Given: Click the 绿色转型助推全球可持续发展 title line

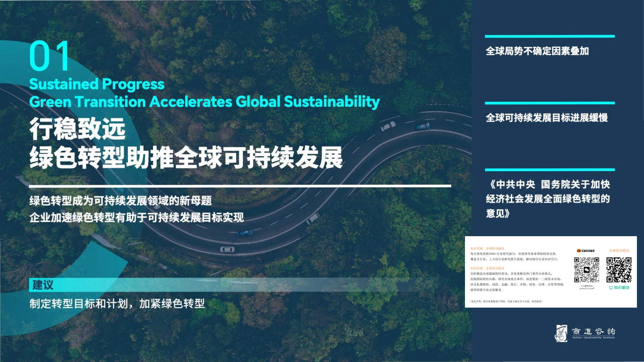Looking at the screenshot, I should 186,157.
